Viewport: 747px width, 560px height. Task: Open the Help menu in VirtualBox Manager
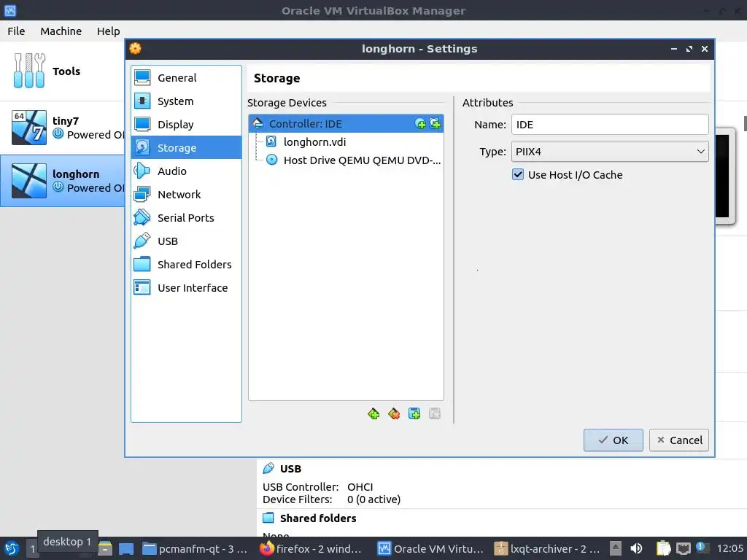click(x=108, y=31)
